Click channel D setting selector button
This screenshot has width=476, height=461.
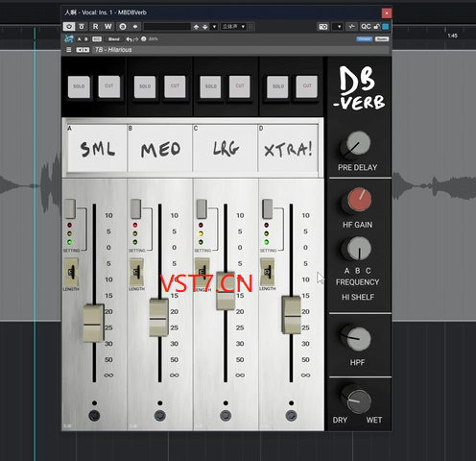tap(268, 208)
